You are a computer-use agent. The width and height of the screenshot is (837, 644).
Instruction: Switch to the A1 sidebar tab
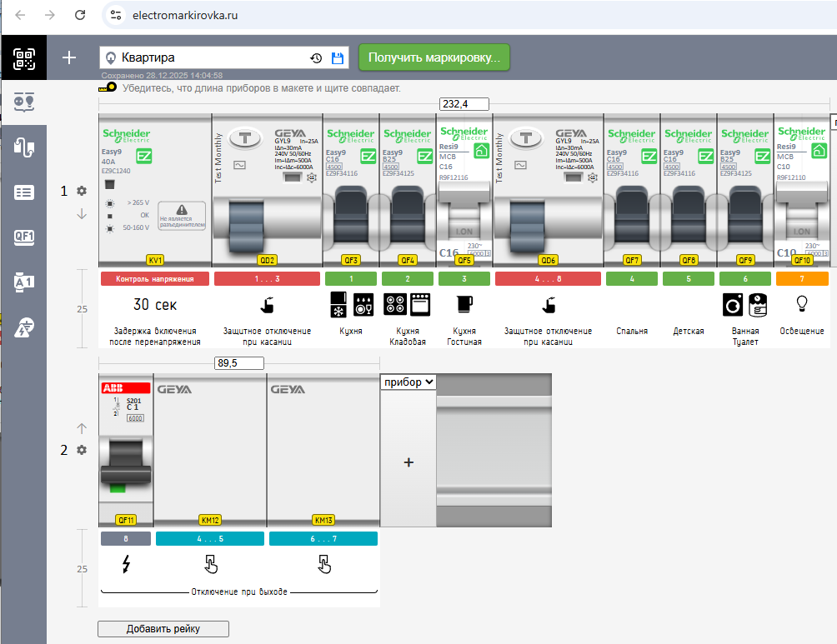point(23,282)
